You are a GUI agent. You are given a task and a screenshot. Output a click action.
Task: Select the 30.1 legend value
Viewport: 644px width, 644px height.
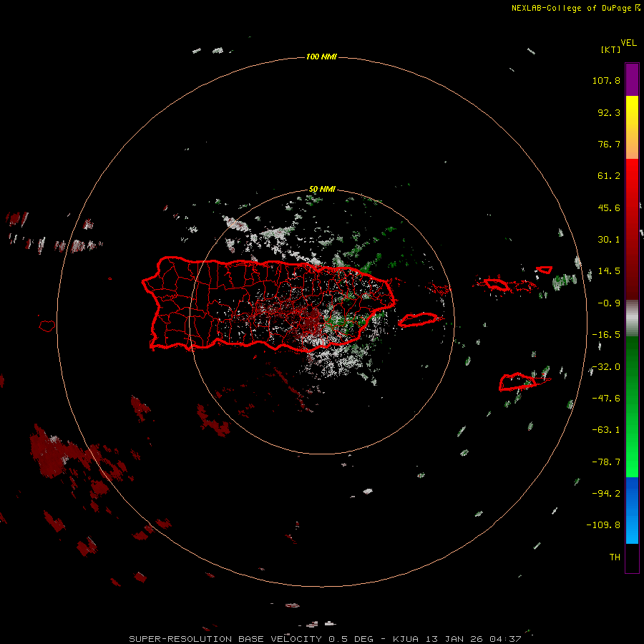click(x=609, y=240)
